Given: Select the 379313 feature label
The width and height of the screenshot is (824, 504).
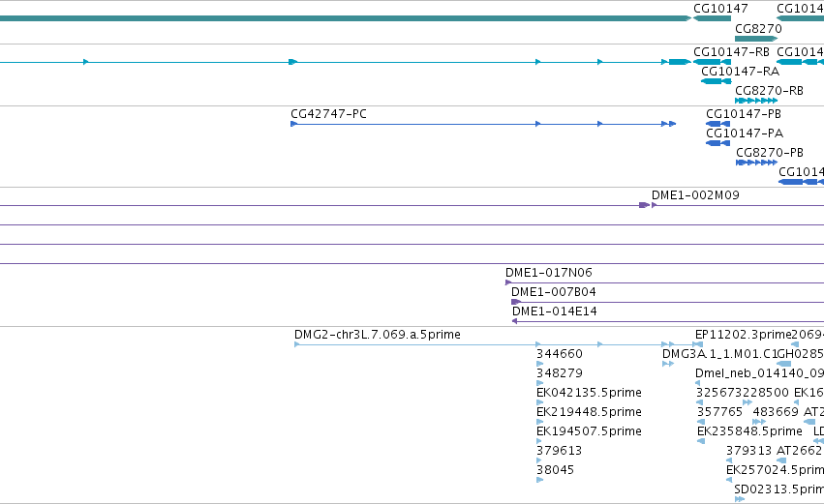Looking at the screenshot, I should coord(748,451).
